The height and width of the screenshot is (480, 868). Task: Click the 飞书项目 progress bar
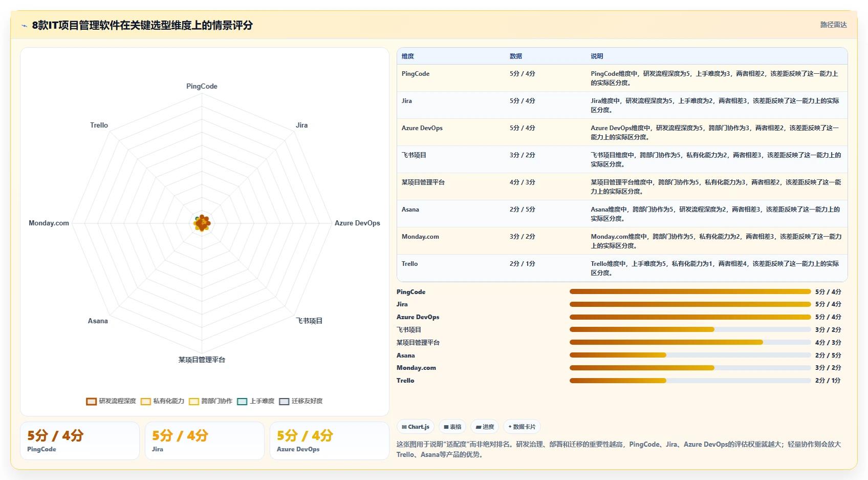click(690, 329)
